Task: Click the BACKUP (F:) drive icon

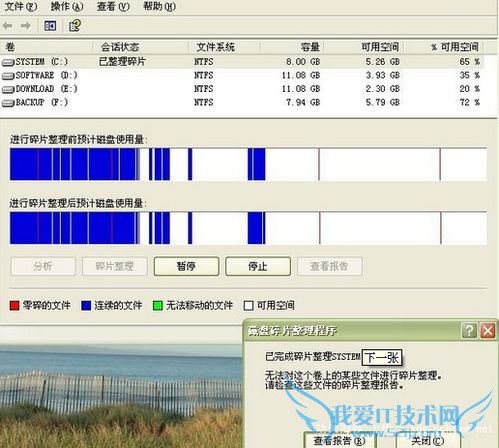Action: [x=8, y=103]
